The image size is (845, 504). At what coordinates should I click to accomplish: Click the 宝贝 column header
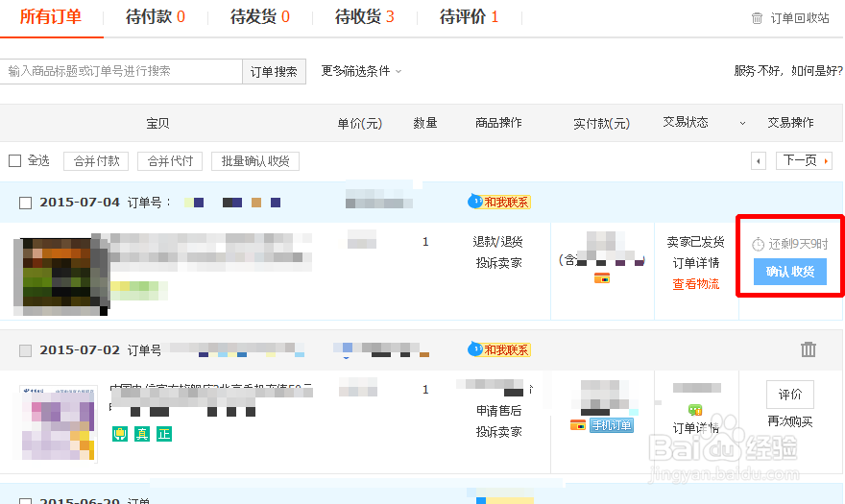click(157, 124)
